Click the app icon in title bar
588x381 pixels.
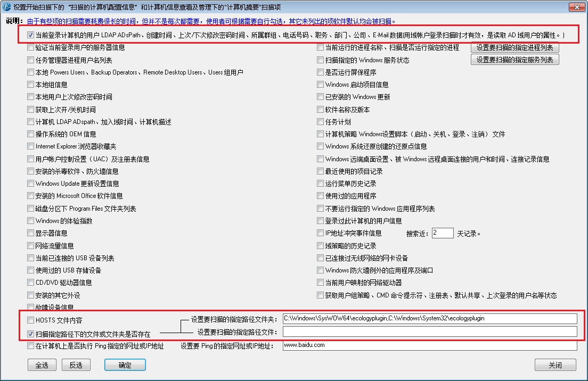[6, 7]
